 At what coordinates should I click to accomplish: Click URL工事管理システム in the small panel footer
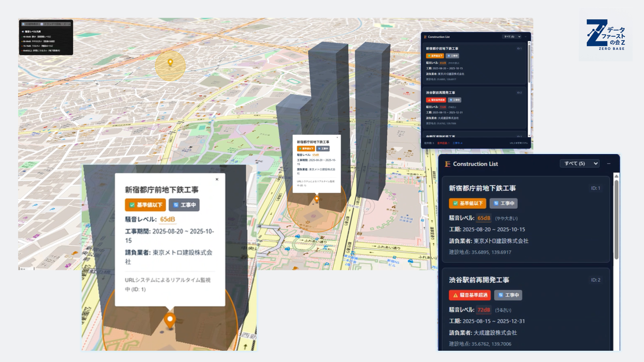[519, 143]
